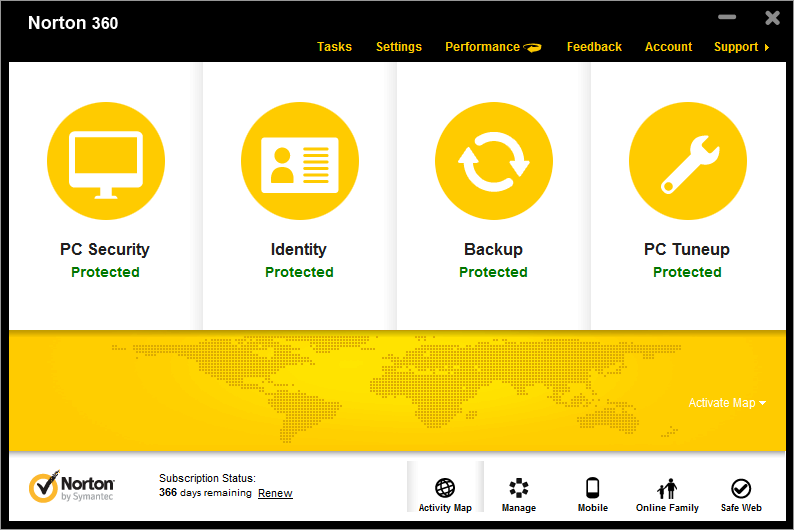
Task: Expand the Activate Map dropdown
Action: click(x=727, y=403)
